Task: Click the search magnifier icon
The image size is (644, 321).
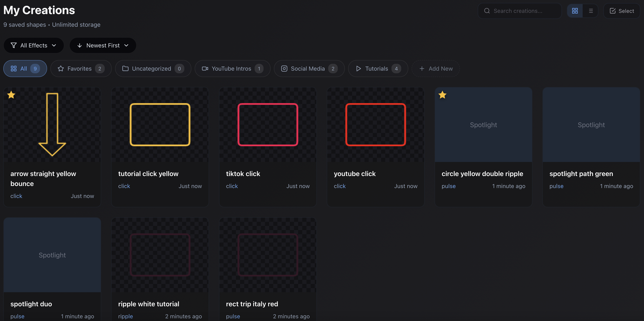Action: click(x=487, y=11)
